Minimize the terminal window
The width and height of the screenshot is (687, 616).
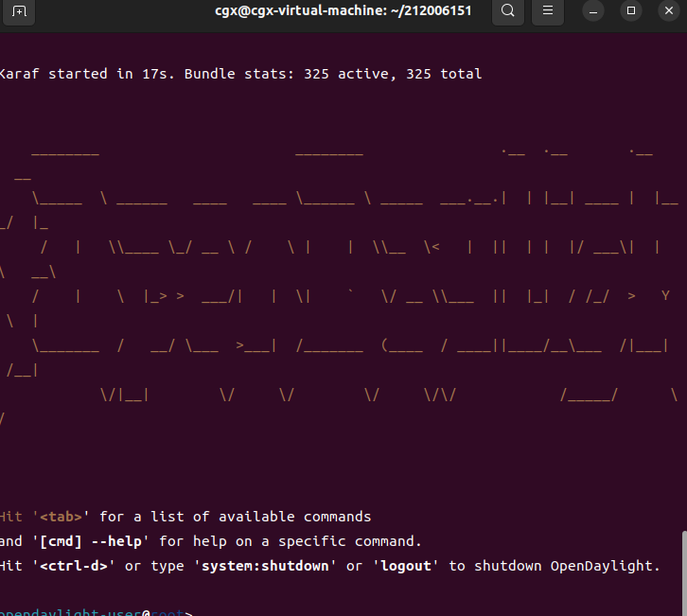tap(593, 11)
